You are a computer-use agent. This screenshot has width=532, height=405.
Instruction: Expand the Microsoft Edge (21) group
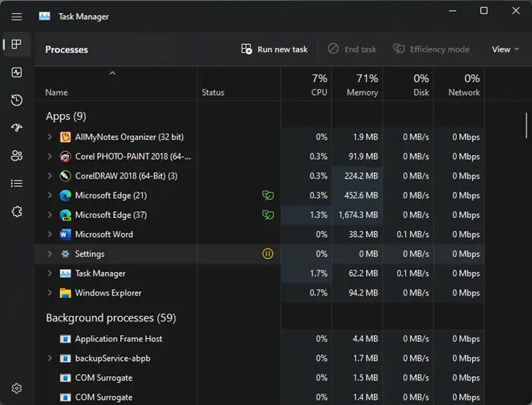49,195
